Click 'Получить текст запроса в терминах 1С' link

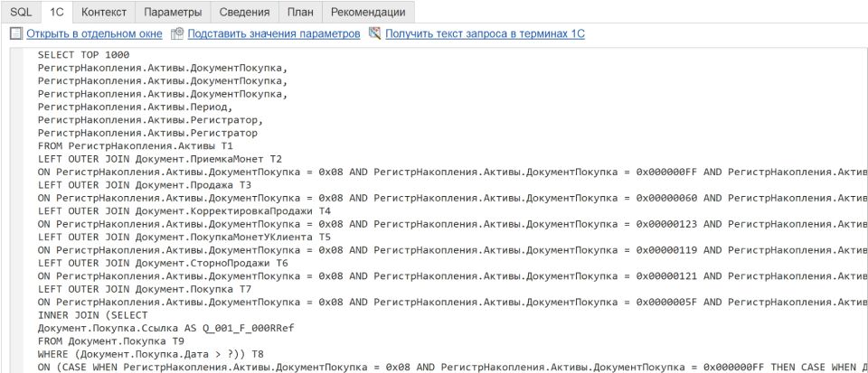[486, 33]
